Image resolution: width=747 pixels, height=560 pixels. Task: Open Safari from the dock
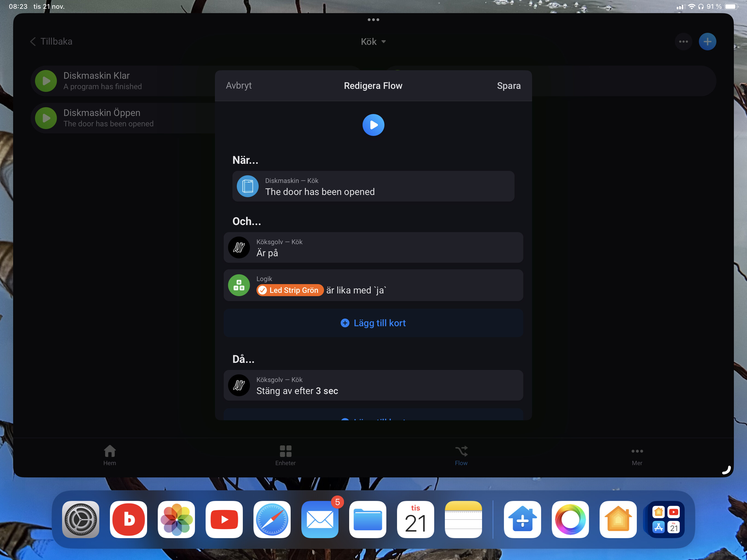272,519
